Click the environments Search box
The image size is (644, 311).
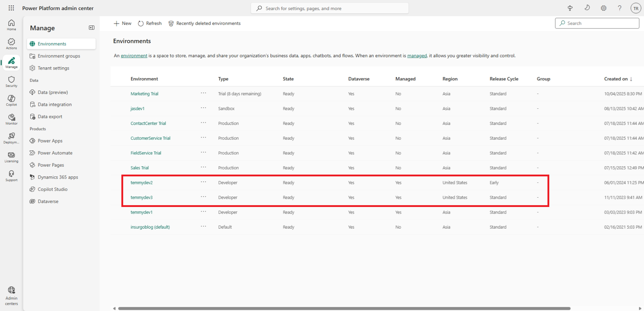pos(597,23)
